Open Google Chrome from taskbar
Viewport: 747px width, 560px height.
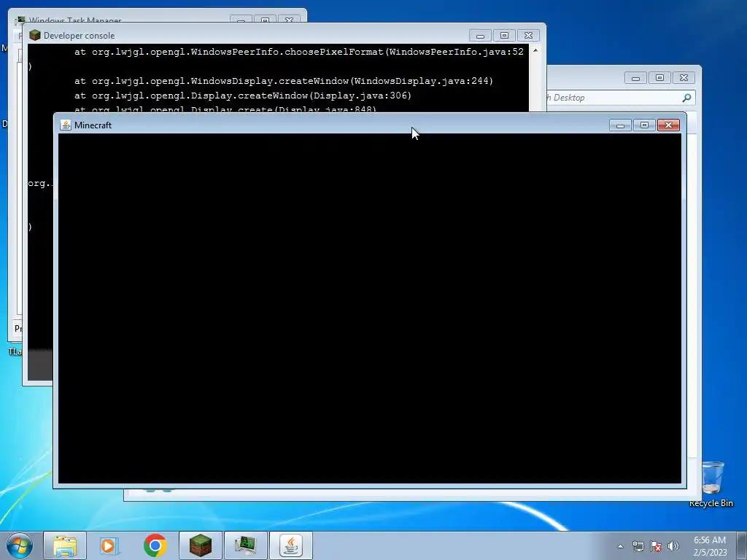tap(155, 545)
